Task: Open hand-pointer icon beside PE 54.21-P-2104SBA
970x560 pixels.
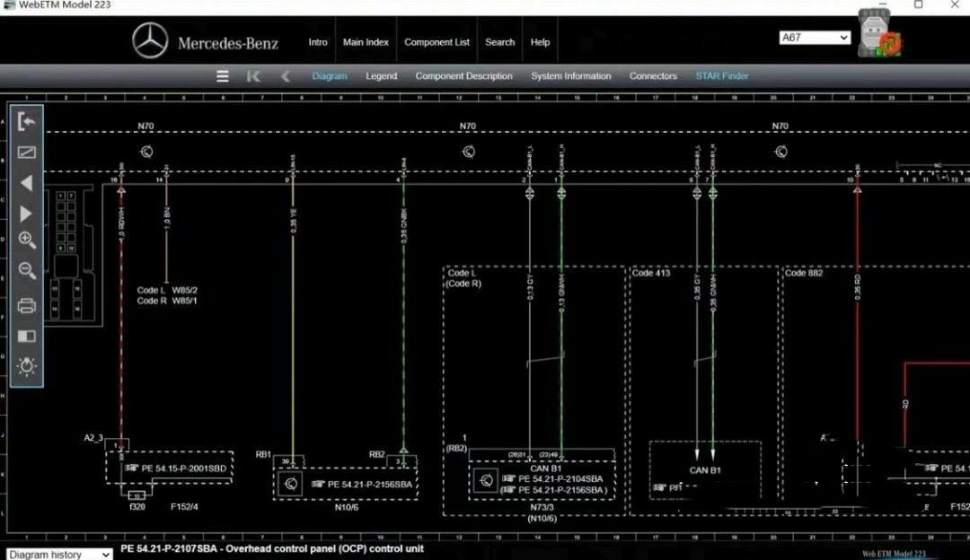Action: coord(509,478)
